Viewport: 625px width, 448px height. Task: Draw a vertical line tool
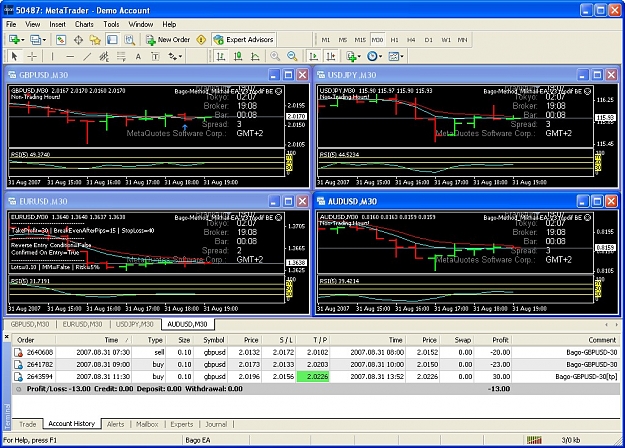tap(53, 57)
